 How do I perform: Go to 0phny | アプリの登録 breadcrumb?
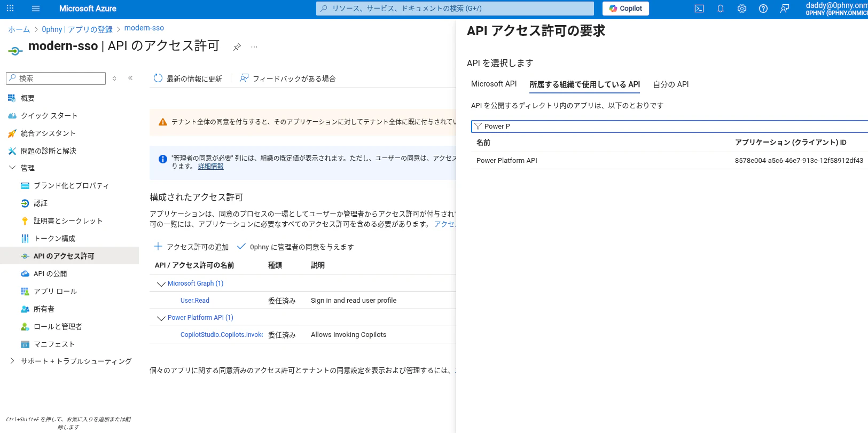[77, 29]
